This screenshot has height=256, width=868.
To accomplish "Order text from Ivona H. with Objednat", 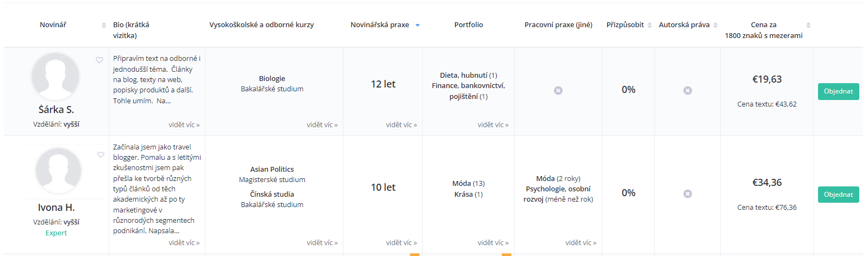I will 838,195.
